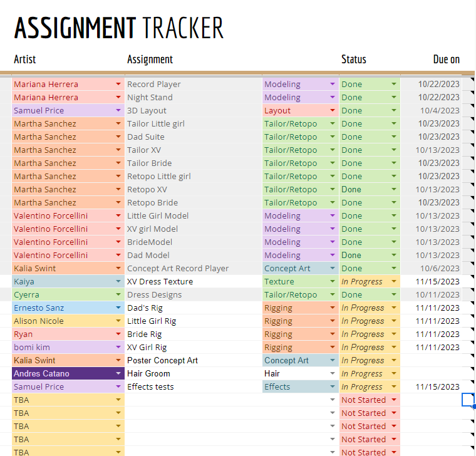Select the XV girl Model cell
This screenshot has width=476, height=456.
(194, 229)
